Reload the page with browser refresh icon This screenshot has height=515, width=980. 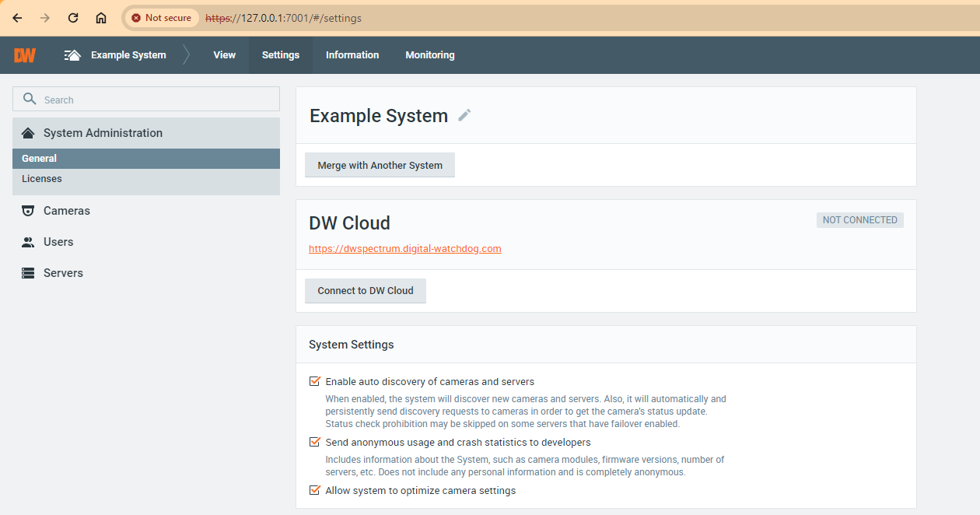coord(73,18)
